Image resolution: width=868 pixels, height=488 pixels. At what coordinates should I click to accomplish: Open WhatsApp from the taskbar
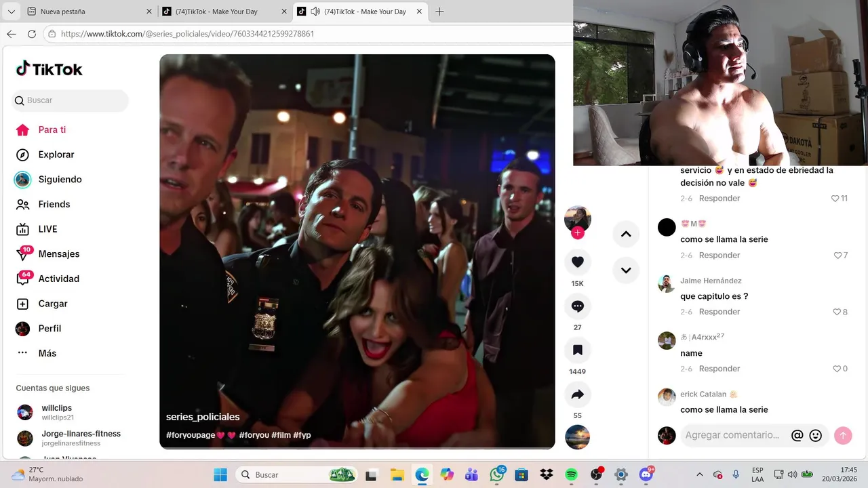(x=497, y=474)
